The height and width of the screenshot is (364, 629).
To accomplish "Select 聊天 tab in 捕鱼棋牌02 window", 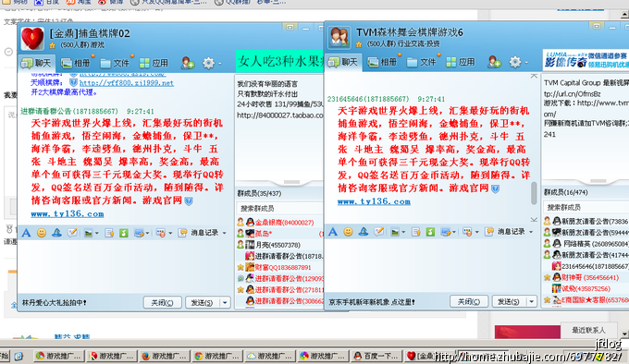I will (37, 63).
